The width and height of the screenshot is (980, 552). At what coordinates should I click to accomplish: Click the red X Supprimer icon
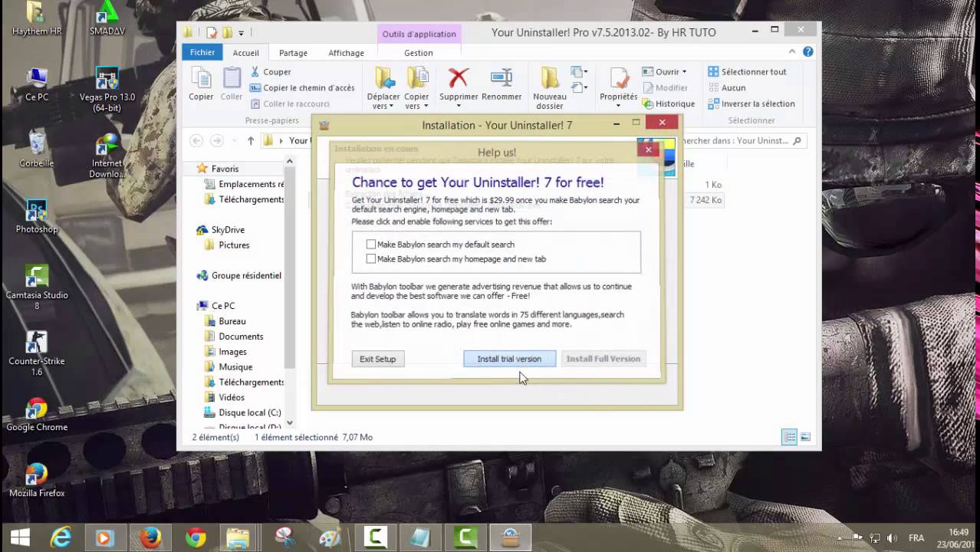pyautogui.click(x=459, y=78)
